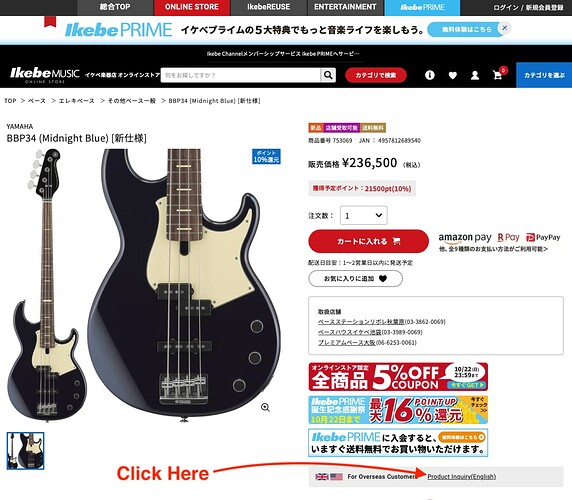The height and width of the screenshot is (500, 572).
Task: Open the PayPay payment logo
Action: 543,237
